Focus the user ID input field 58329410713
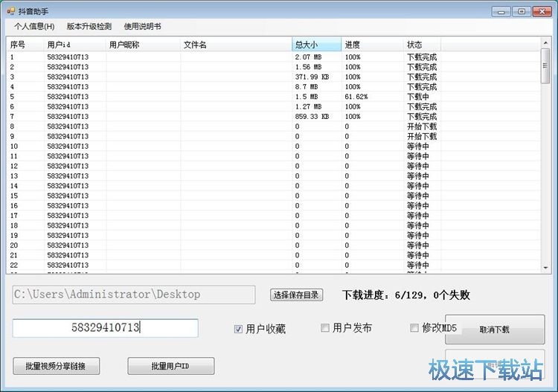Image resolution: width=558 pixels, height=392 pixels. point(106,327)
